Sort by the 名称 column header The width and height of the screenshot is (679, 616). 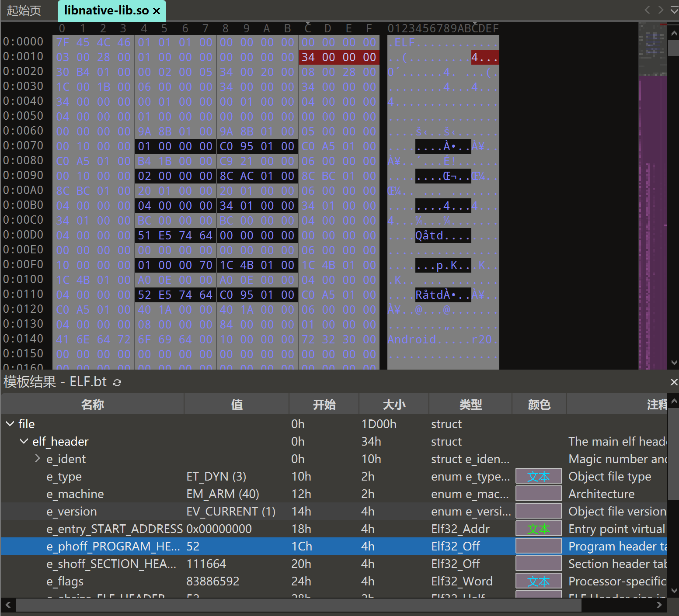tap(92, 405)
